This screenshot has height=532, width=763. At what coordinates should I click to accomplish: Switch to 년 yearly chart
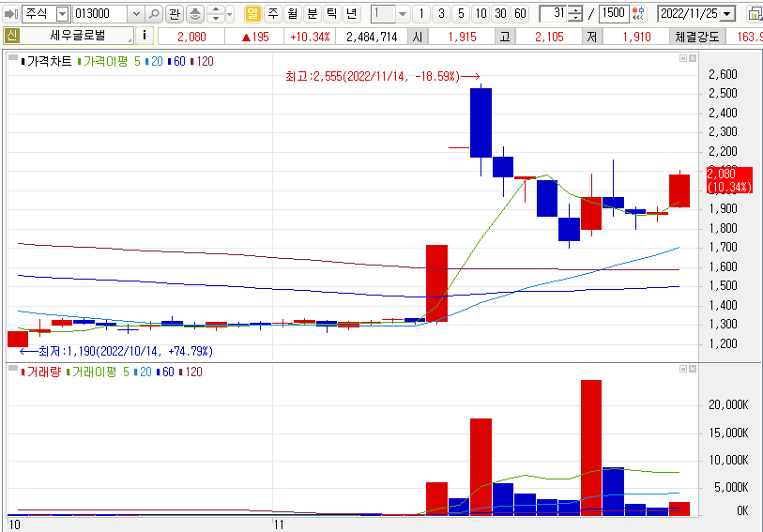[x=351, y=14]
